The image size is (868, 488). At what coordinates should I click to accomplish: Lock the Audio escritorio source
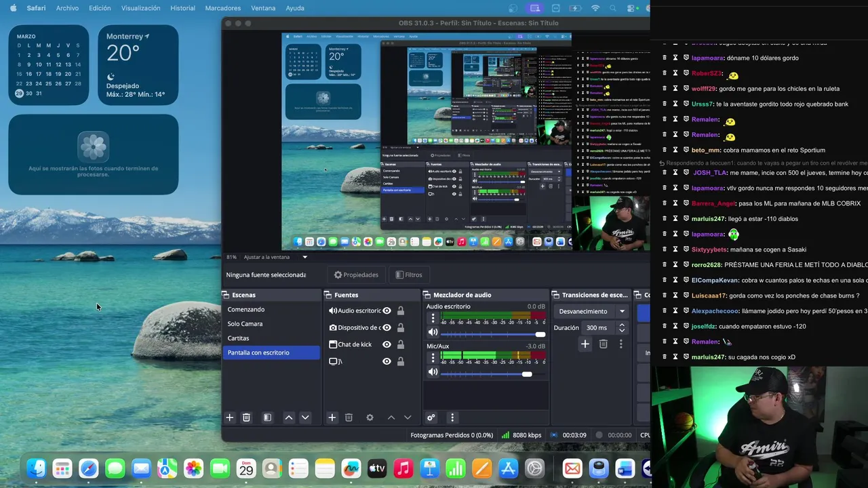pyautogui.click(x=401, y=310)
